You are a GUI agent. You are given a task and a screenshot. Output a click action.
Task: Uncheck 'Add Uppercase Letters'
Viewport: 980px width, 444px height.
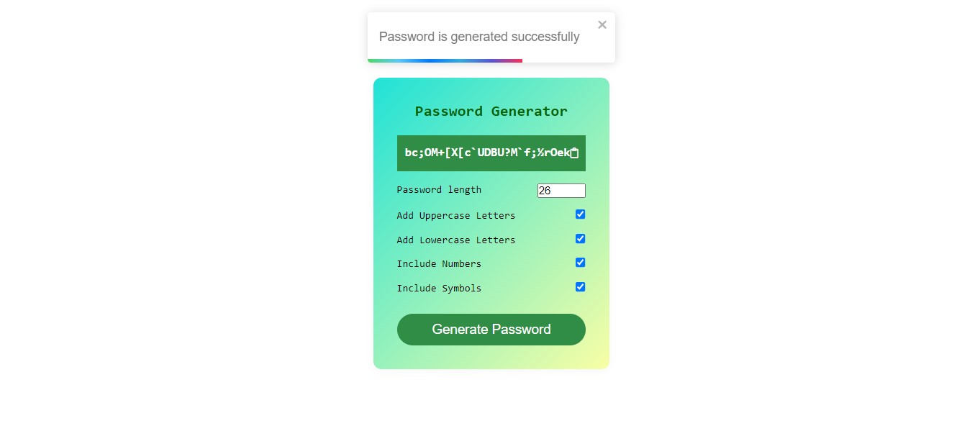580,214
